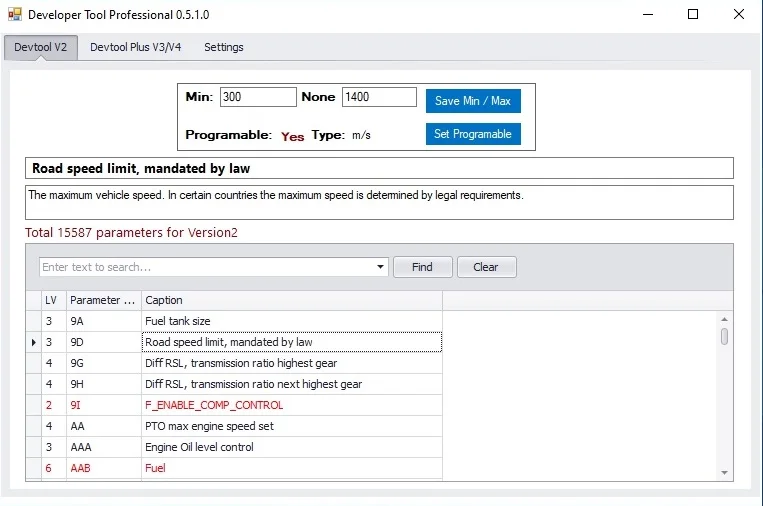
Task: Select Diff RSL transmission ratio highest gear row
Action: [234, 363]
